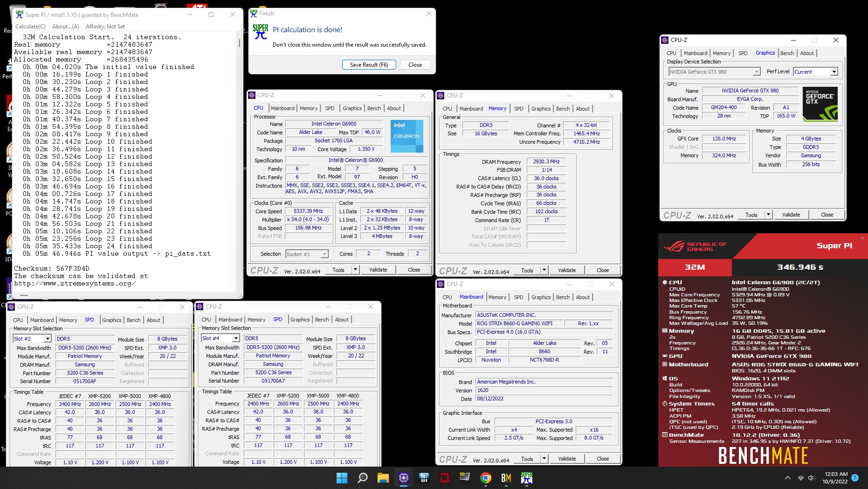868x489 pixels.
Task: Switch to Bench tab in Graphics CPU-Z window
Action: coord(787,53)
